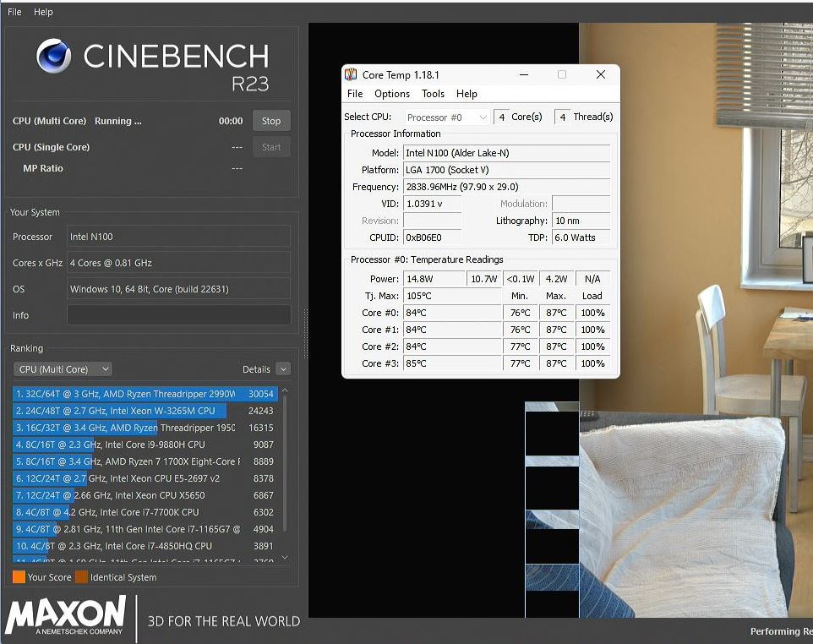Expand the ranking Details dropdown arrow
Image resolution: width=813 pixels, height=644 pixels.
pyautogui.click(x=283, y=369)
